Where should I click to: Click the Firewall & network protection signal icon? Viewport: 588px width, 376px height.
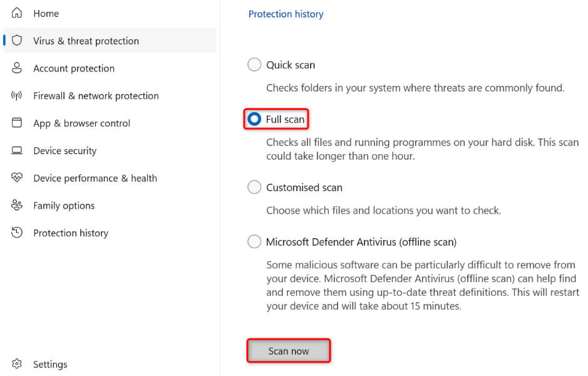pyautogui.click(x=17, y=96)
